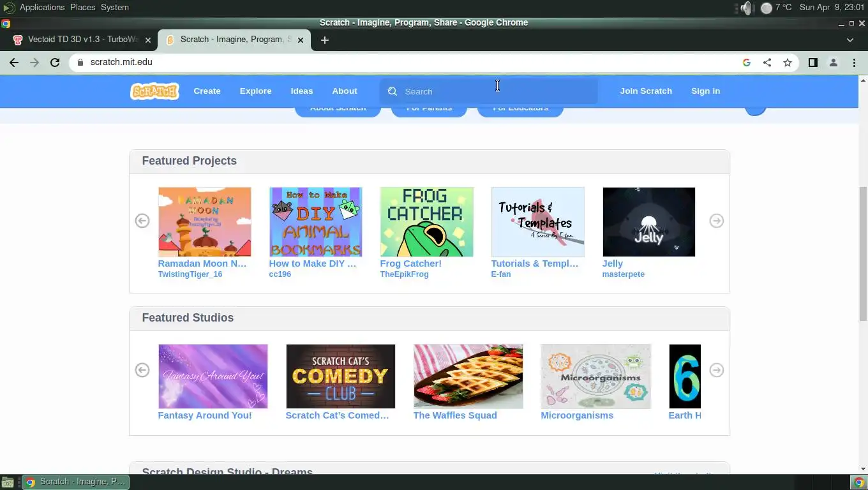Image resolution: width=868 pixels, height=490 pixels.
Task: Click Sign in
Action: pos(706,91)
